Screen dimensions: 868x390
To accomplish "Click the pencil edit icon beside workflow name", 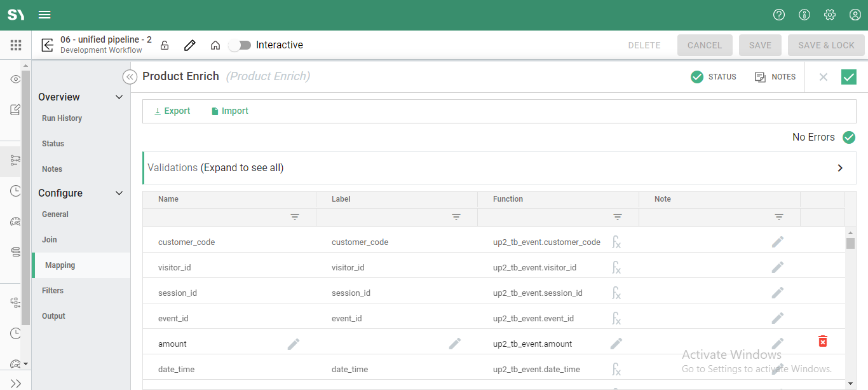I will click(x=189, y=45).
